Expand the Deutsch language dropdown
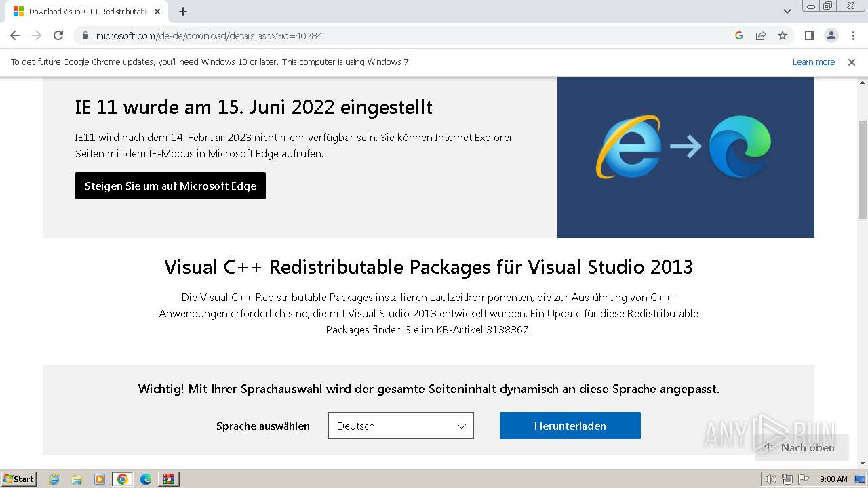The image size is (868, 488). [400, 426]
